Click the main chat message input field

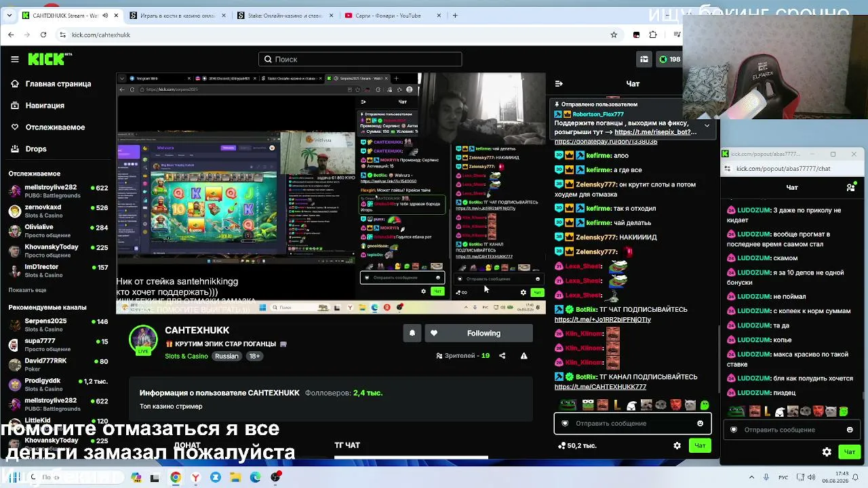[x=632, y=424]
